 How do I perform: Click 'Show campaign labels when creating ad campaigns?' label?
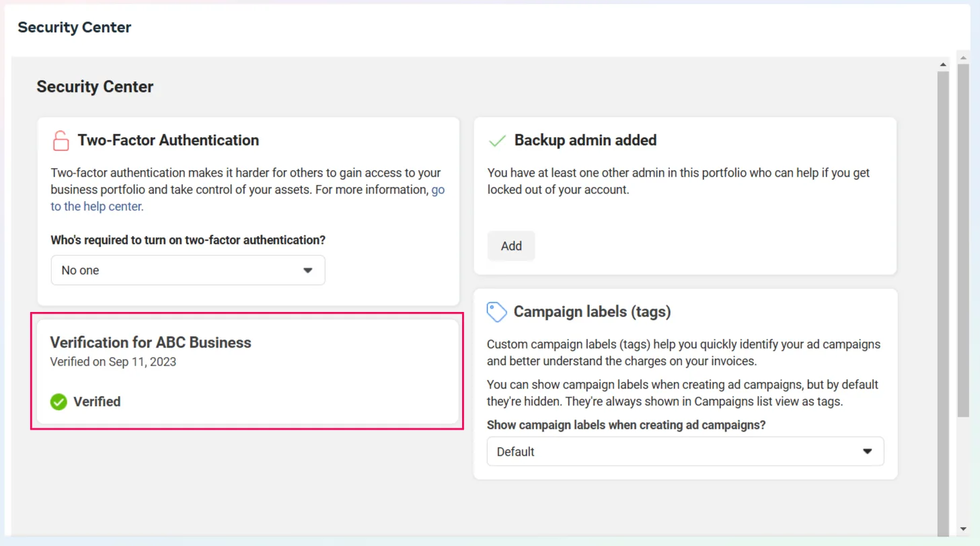click(626, 425)
